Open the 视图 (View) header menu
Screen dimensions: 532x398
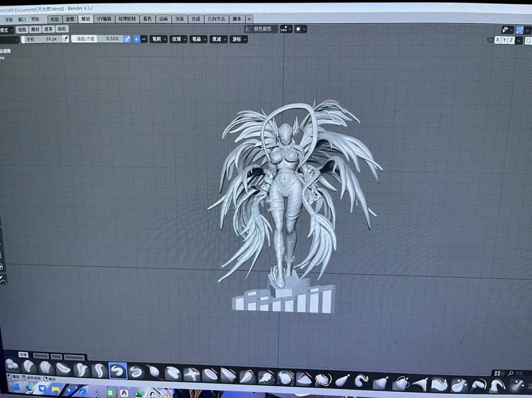[x=22, y=30]
